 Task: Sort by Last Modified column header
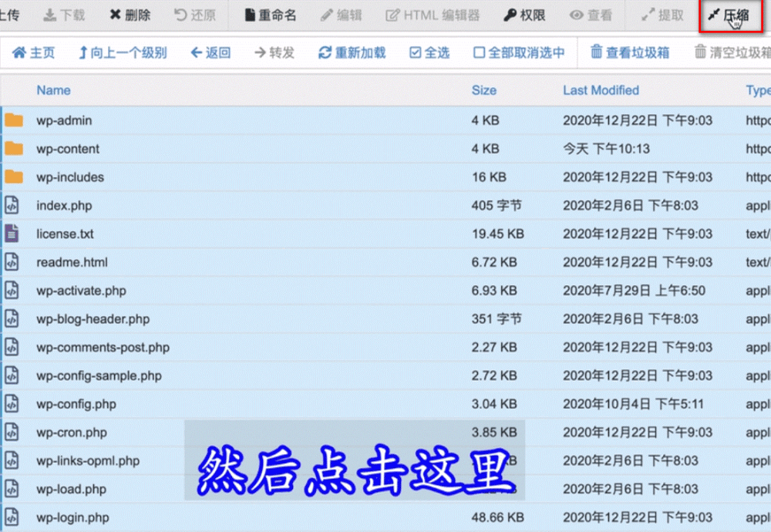pos(601,90)
